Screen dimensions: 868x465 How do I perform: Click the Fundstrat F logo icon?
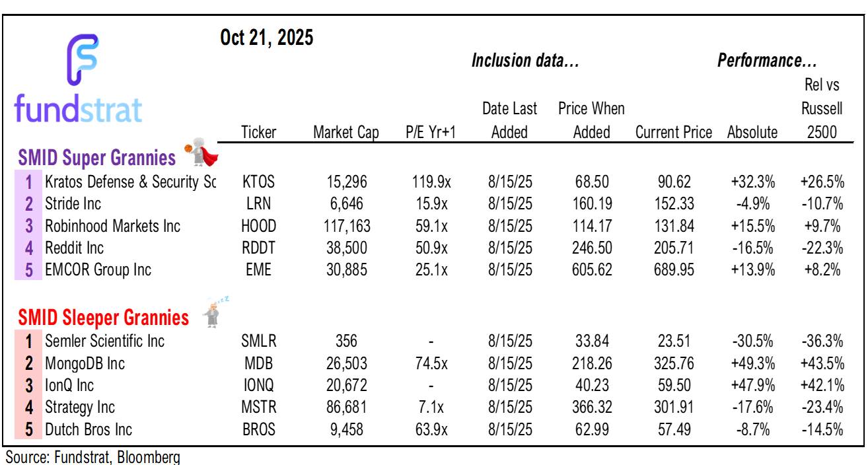[83, 61]
